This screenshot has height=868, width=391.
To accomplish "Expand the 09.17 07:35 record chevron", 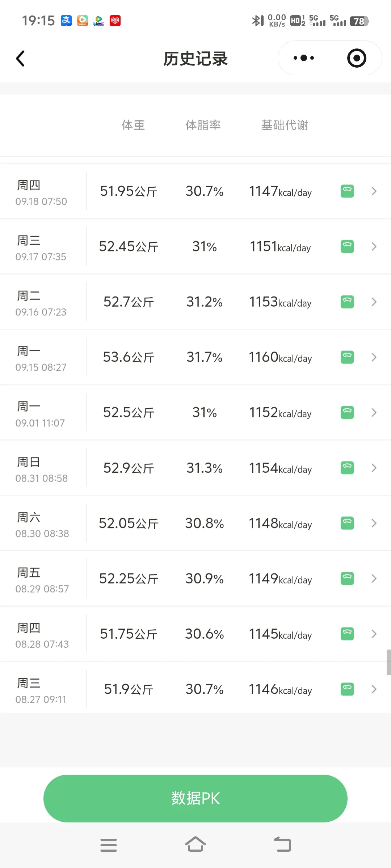I will 374,246.
